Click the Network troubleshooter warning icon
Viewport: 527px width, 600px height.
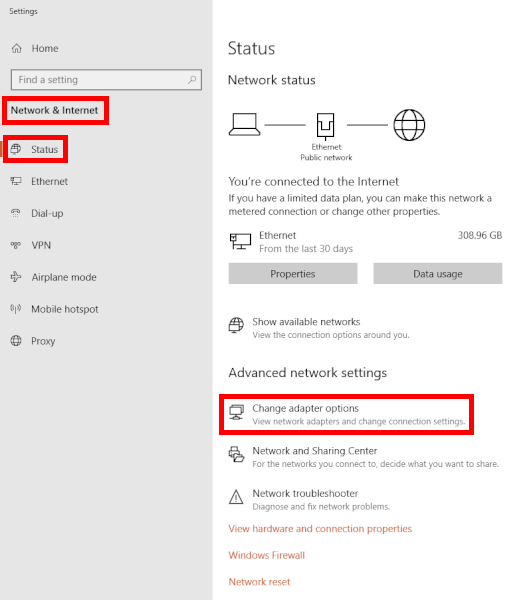point(236,497)
